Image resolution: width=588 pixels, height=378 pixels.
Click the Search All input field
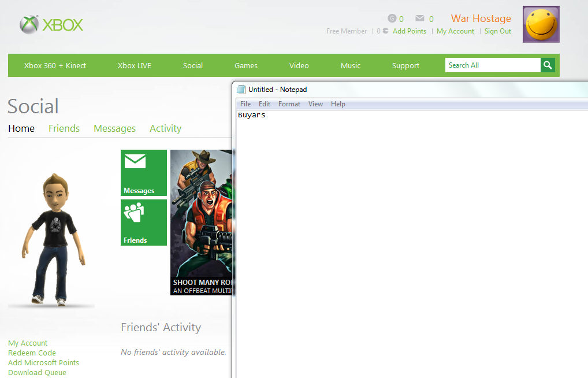click(493, 65)
